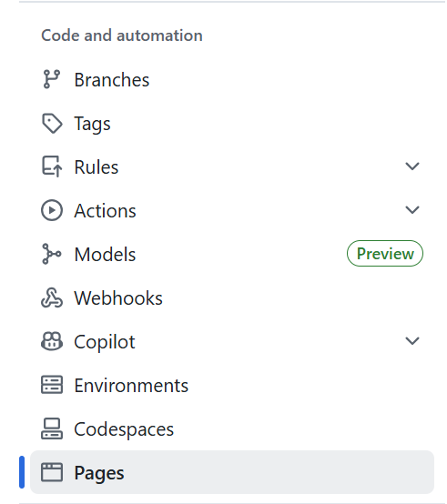Open the Branches settings page
447x504 pixels.
[232, 79]
